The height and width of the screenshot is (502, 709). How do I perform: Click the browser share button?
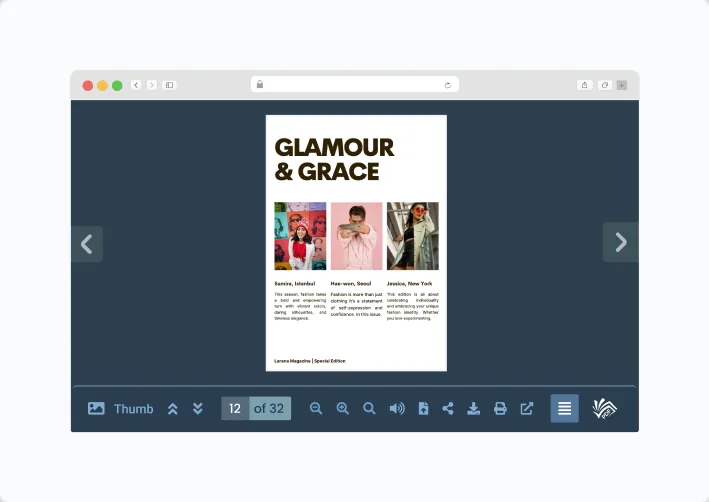pos(585,85)
